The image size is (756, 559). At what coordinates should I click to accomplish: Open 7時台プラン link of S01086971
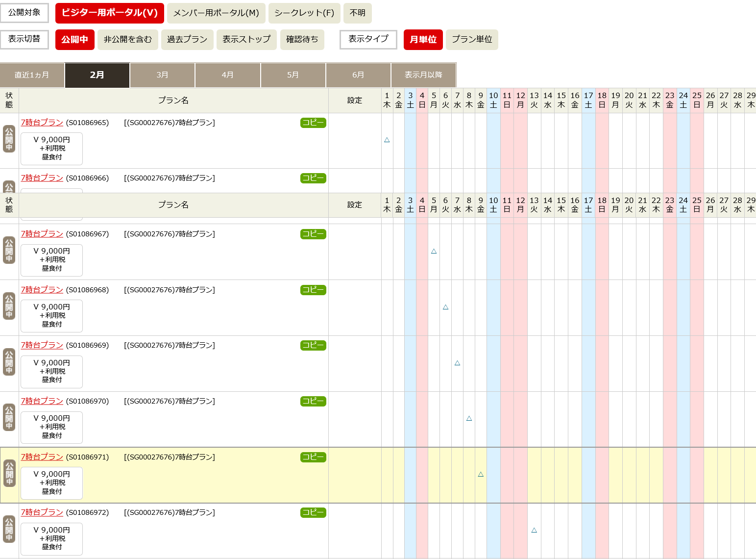click(42, 457)
